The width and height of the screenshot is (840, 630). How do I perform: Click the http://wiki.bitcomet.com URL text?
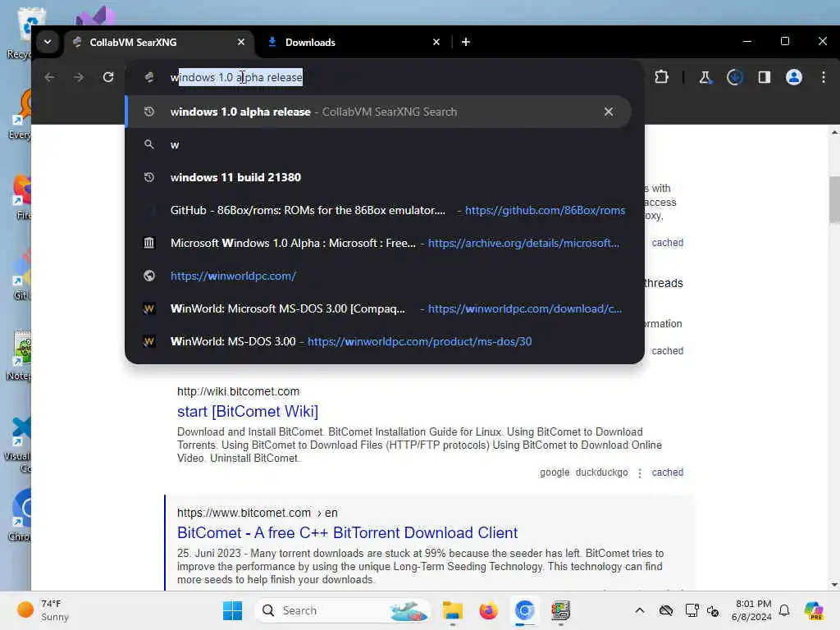click(238, 391)
